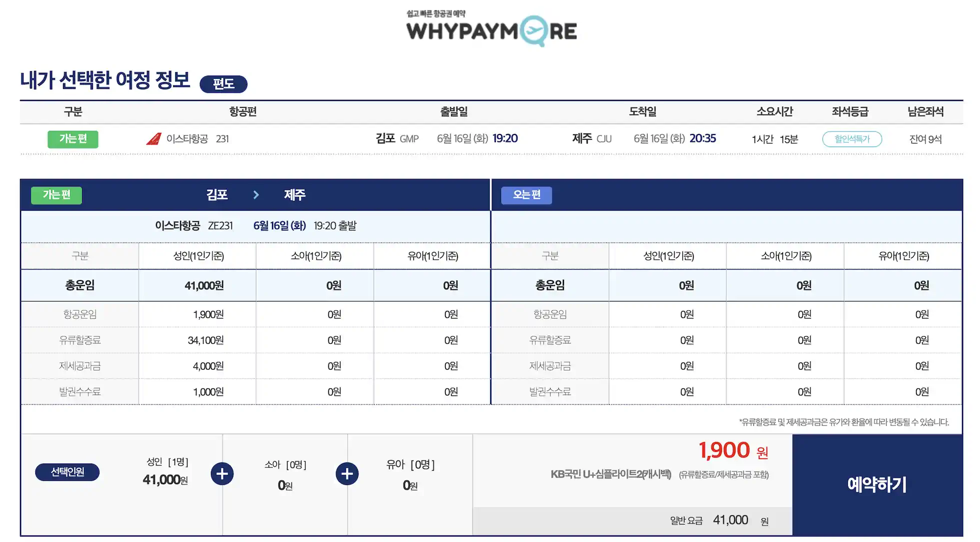
Task: Click 유아(1인기준) header in return table
Action: pos(903,256)
